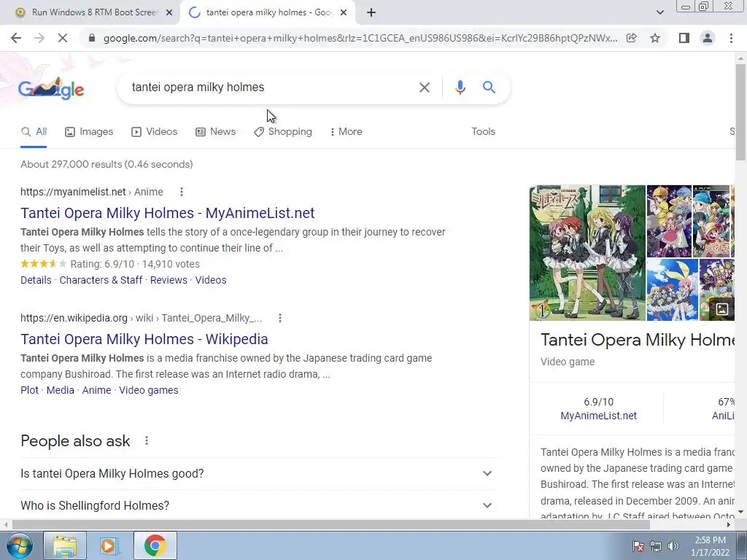747x560 pixels.
Task: Bookmark this tab with the star
Action: coord(655,38)
